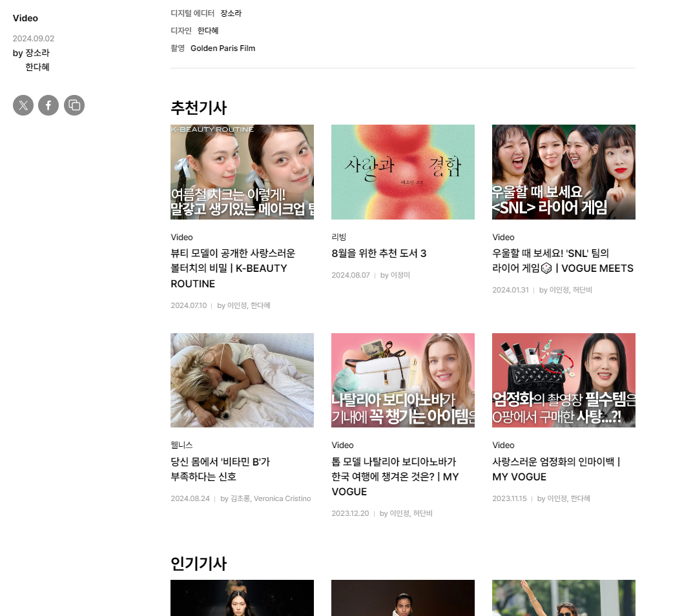
Task: Click sidebar publish date 2024.09.02
Action: click(34, 39)
